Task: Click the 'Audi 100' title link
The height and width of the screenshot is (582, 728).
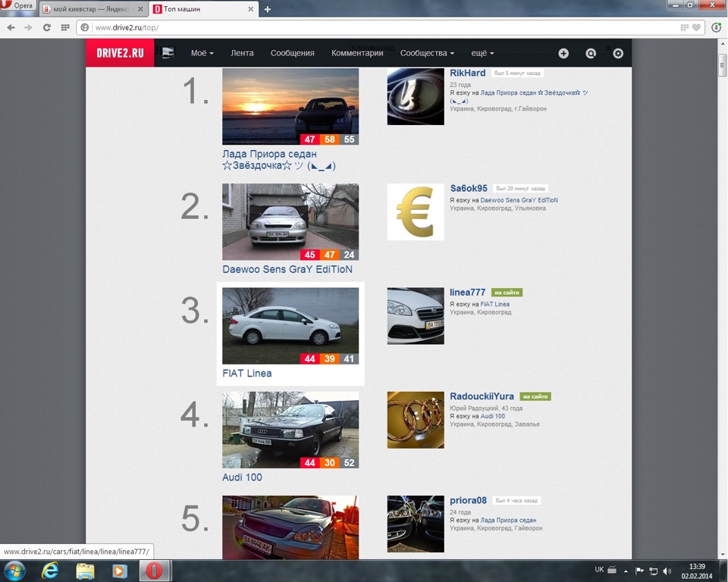Action: pyautogui.click(x=242, y=477)
